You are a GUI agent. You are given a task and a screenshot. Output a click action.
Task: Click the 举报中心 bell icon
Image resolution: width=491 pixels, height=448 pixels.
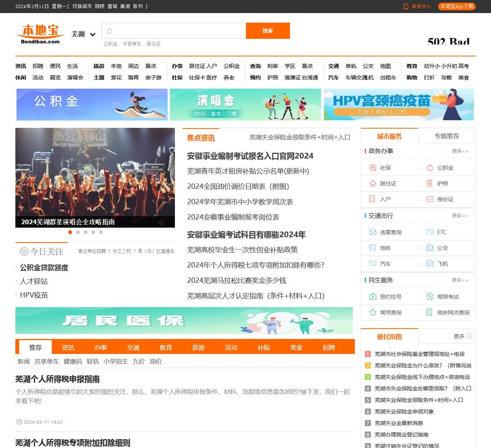[406, 6]
